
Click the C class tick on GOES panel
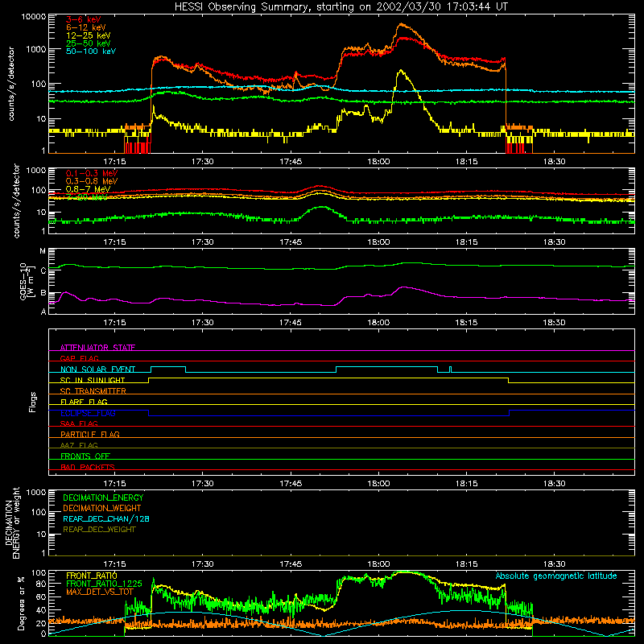(43, 270)
